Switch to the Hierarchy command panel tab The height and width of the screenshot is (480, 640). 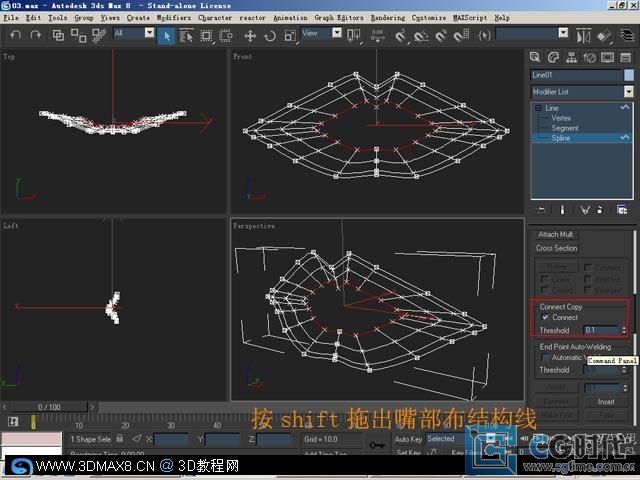[x=571, y=58]
